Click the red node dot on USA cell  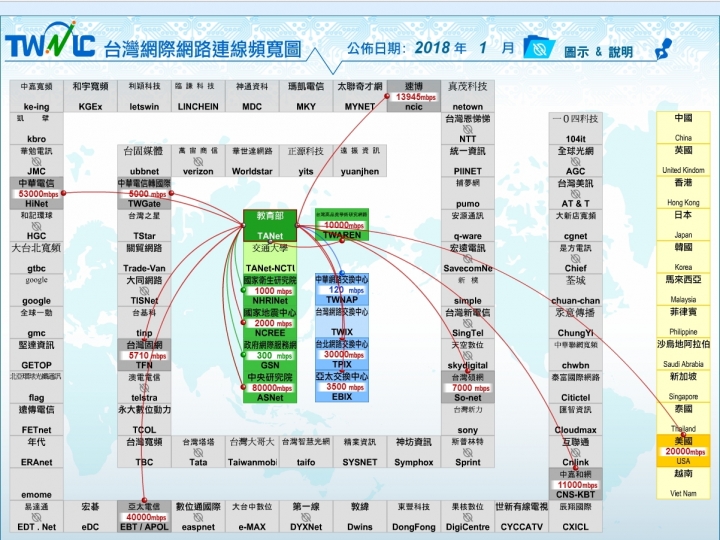[x=683, y=434]
